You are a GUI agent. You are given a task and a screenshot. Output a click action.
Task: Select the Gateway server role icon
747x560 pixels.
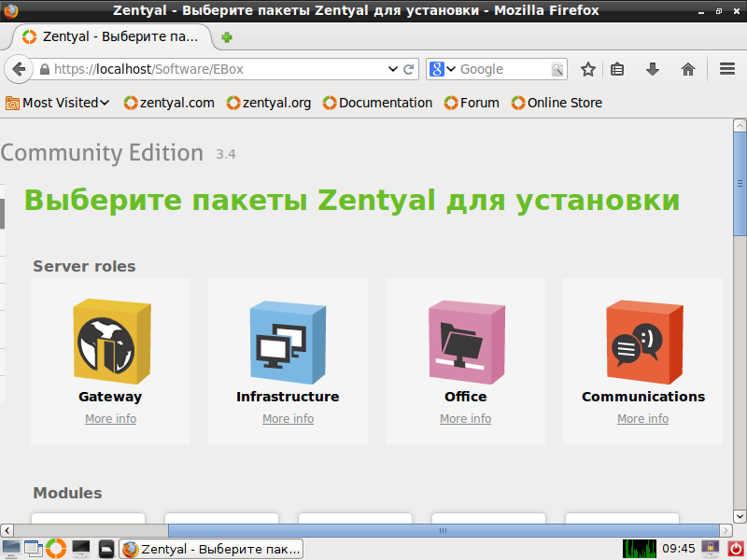[x=112, y=341]
